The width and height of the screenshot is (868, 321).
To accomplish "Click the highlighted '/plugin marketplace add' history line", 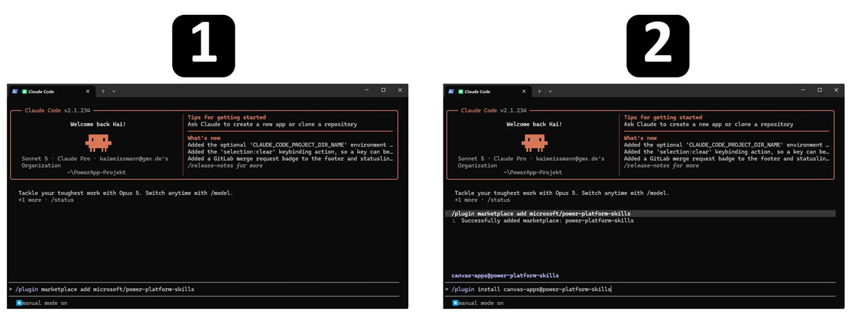I will tap(640, 214).
